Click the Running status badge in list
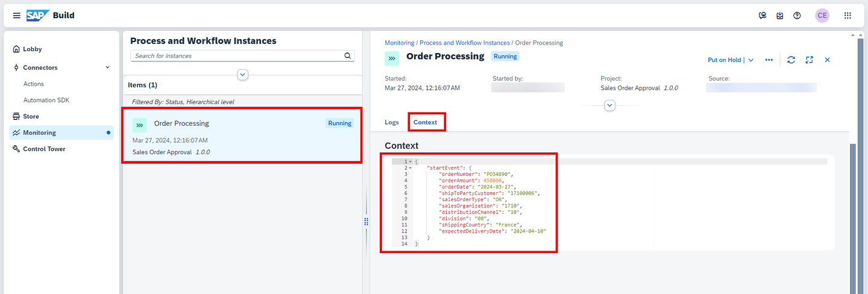Image resolution: width=868 pixels, height=294 pixels. 339,123
